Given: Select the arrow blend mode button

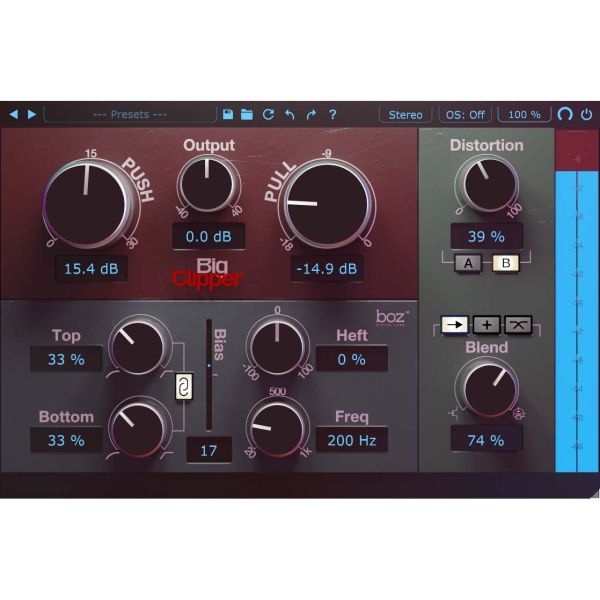Looking at the screenshot, I should [x=454, y=325].
